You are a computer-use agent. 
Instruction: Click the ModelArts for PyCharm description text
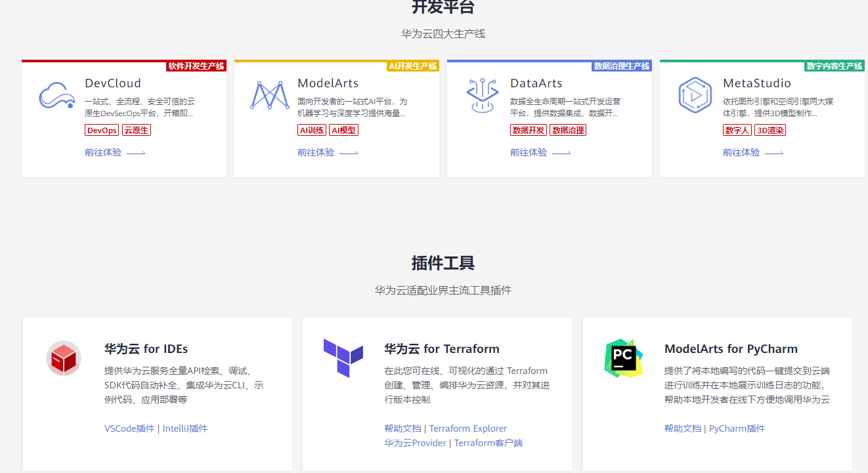(747, 385)
